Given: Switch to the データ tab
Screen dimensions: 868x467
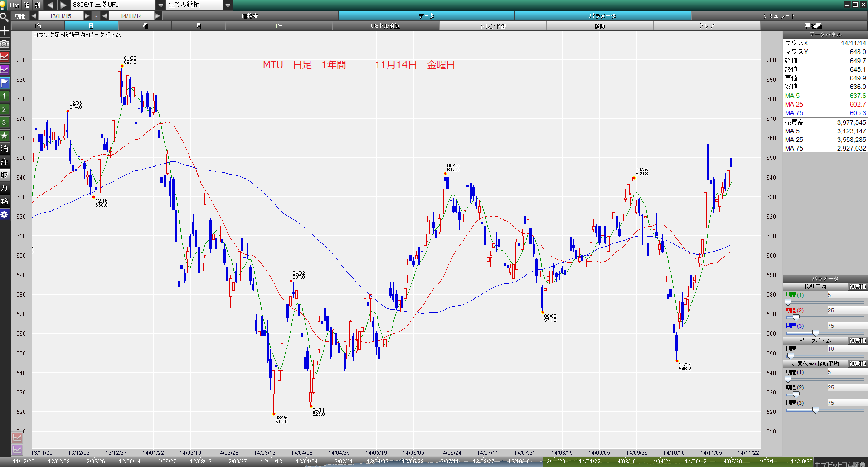Looking at the screenshot, I should point(426,16).
